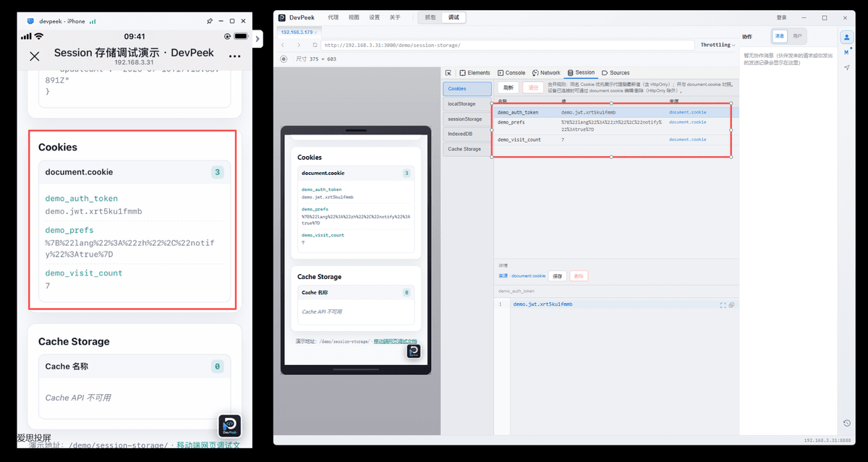Select localStorage in storage sidebar
The height and width of the screenshot is (462, 868).
(467, 104)
